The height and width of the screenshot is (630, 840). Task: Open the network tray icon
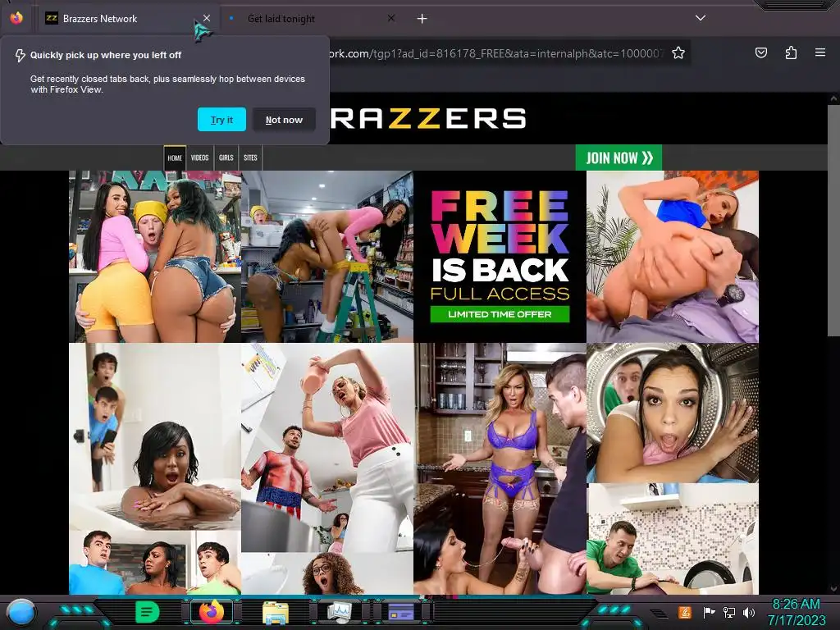pos(729,612)
